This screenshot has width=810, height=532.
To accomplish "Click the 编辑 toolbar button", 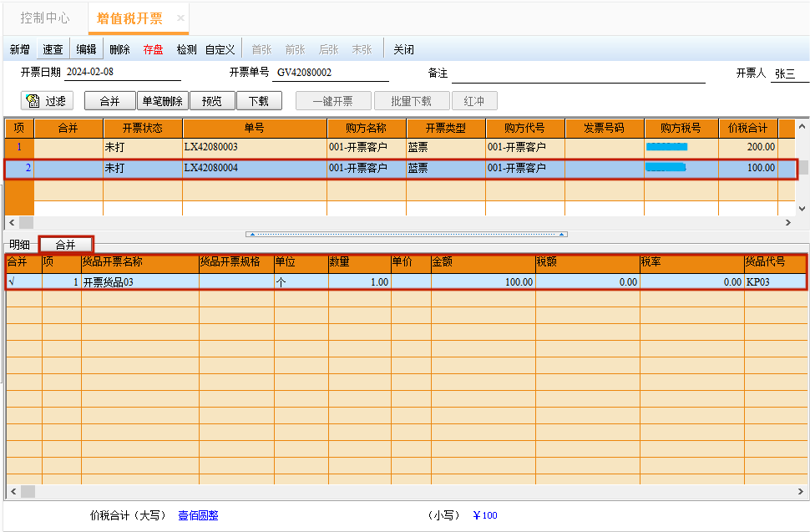I will pos(86,49).
